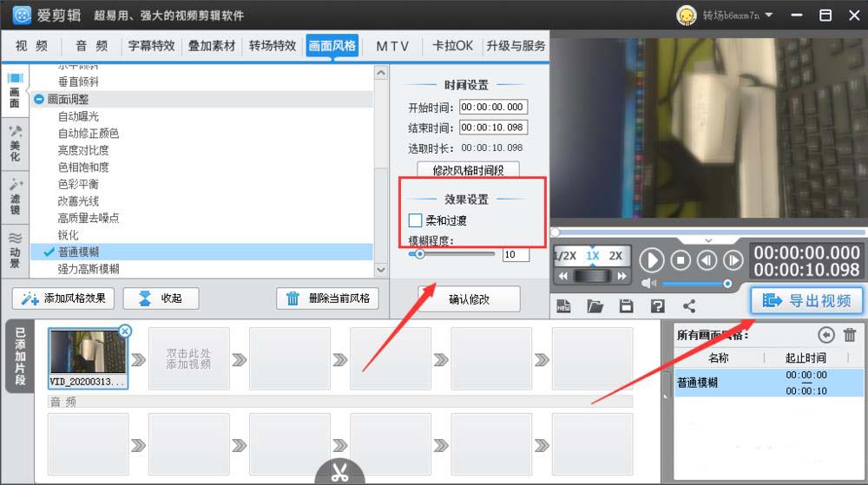Step forward one frame
Image resolution: width=868 pixels, height=485 pixels.
pyautogui.click(x=733, y=260)
